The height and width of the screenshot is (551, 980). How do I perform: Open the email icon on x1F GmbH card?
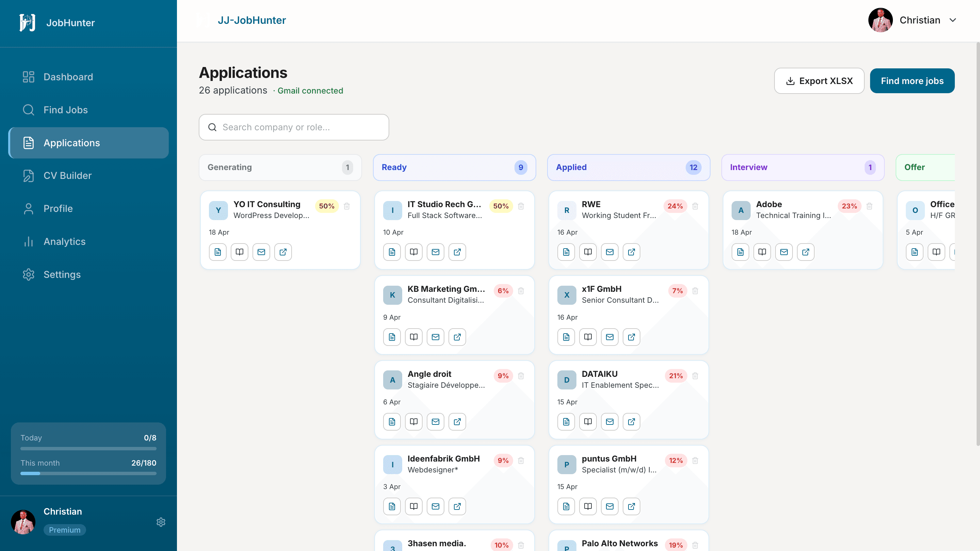click(610, 337)
